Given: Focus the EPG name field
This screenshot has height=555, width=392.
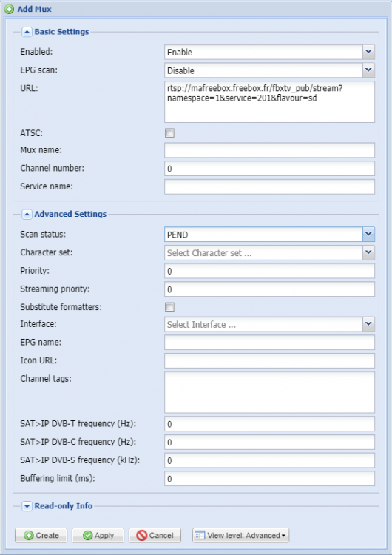Looking at the screenshot, I should click(269, 343).
